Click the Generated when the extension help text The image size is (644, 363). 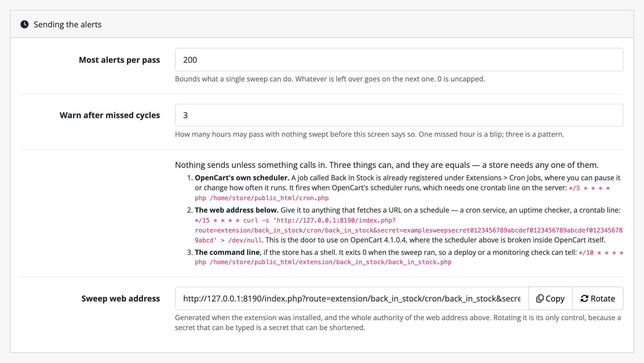(398, 323)
